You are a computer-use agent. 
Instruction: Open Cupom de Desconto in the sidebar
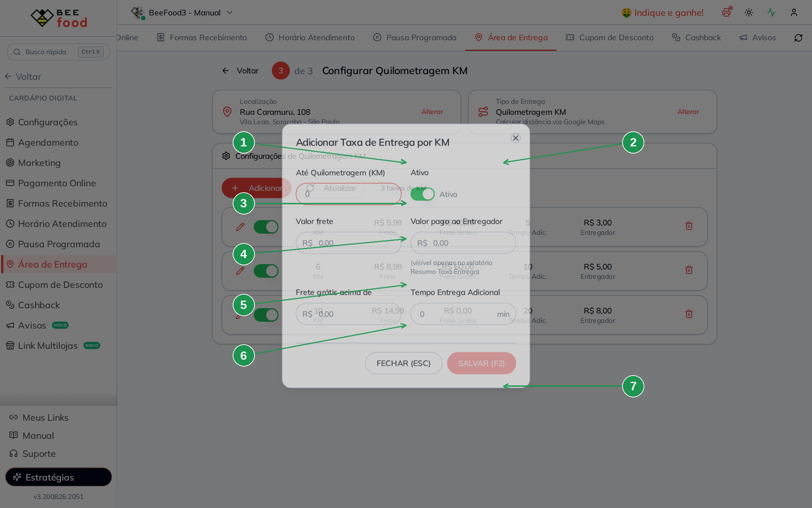[x=58, y=284]
